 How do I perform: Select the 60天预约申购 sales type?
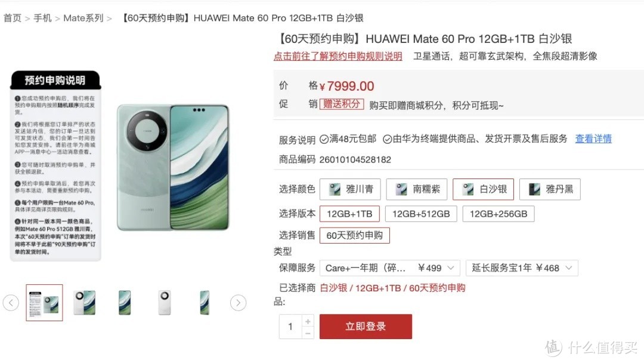pos(354,236)
